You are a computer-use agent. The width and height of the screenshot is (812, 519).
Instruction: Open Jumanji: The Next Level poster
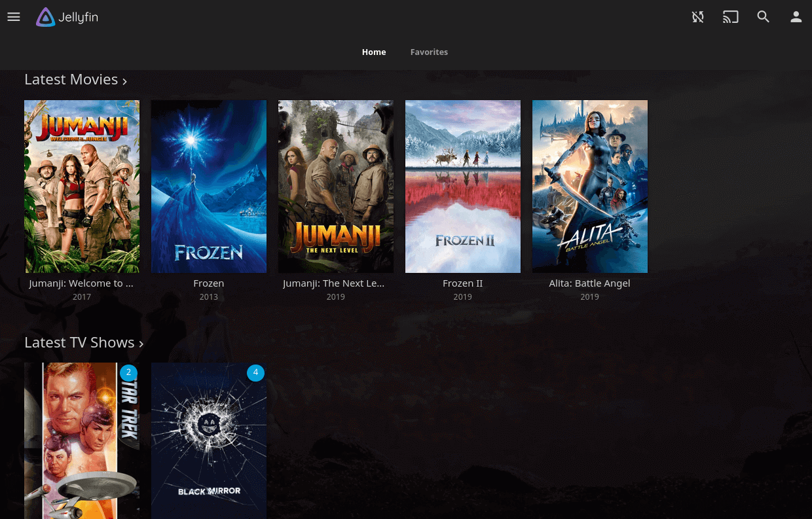336,187
